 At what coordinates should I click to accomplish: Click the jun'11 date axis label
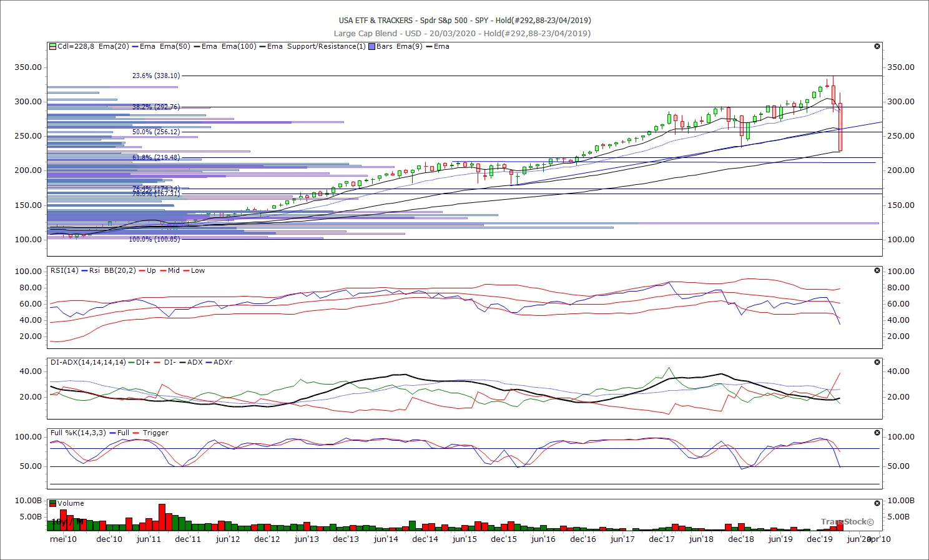[149, 539]
